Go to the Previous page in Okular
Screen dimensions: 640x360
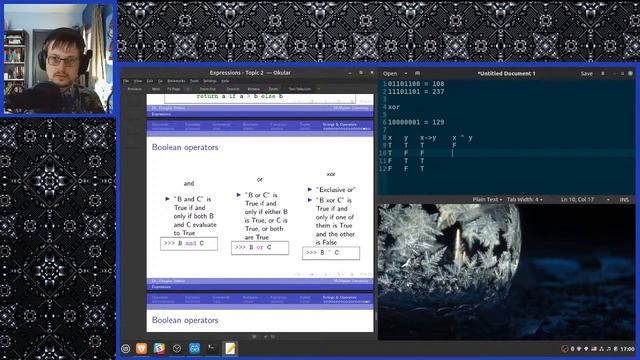(135, 89)
